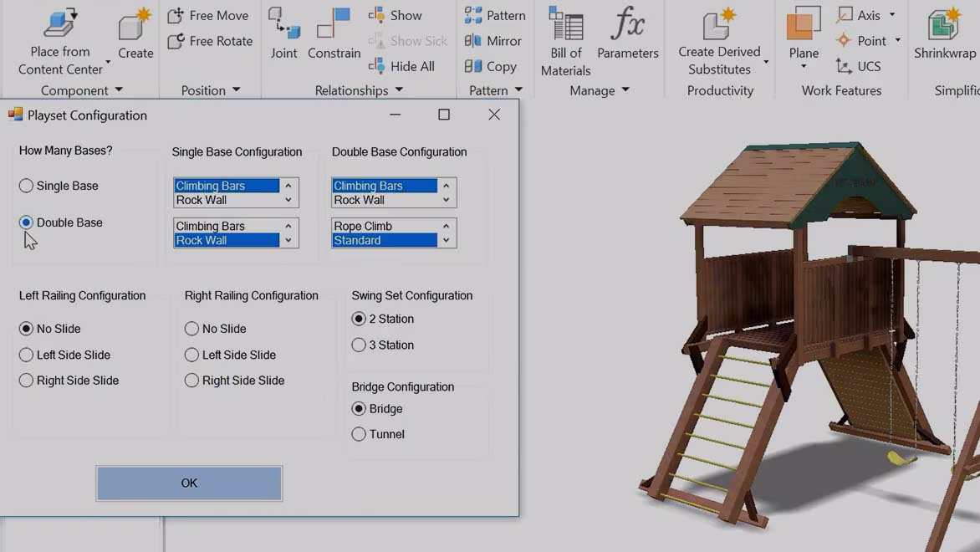Activate the Constrain tool
This screenshot has width=980, height=552.
[334, 33]
